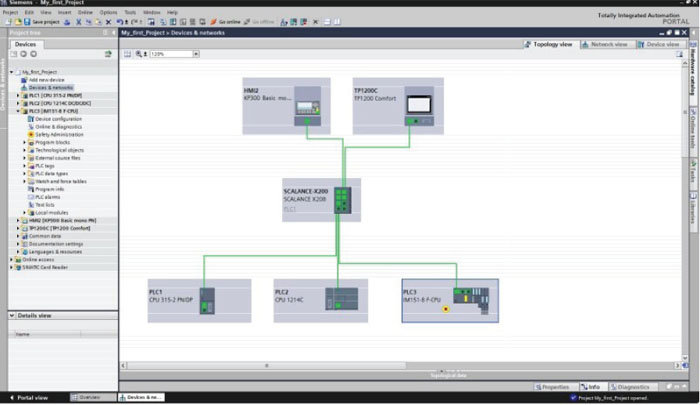Expand the Online access node

point(12,259)
